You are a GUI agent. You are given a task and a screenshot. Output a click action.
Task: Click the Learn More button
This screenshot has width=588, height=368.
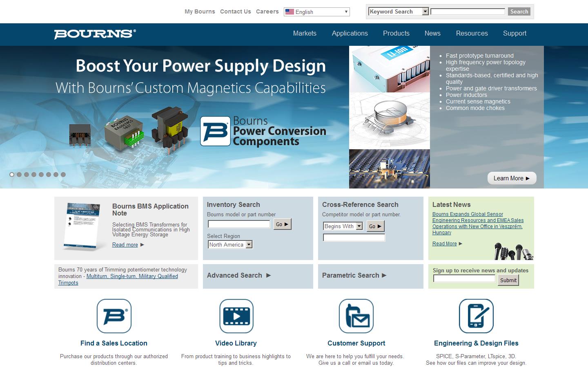pos(512,178)
